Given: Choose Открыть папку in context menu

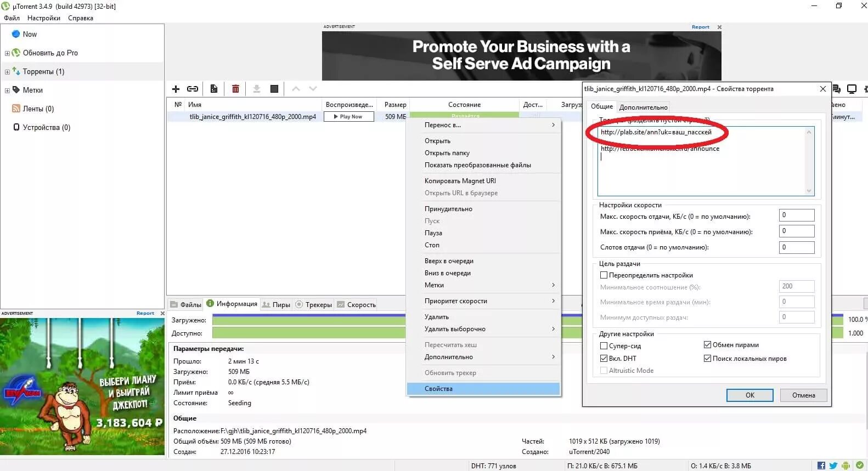Looking at the screenshot, I should coord(484,153).
